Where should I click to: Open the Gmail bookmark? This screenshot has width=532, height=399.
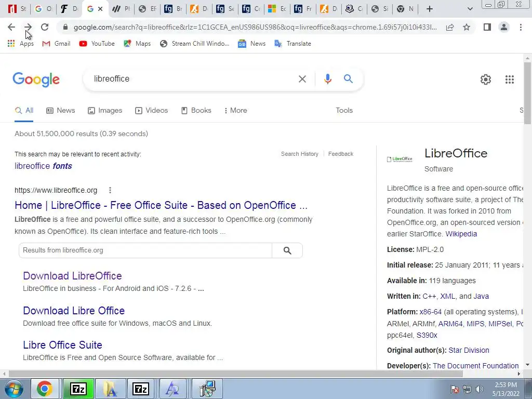click(56, 44)
